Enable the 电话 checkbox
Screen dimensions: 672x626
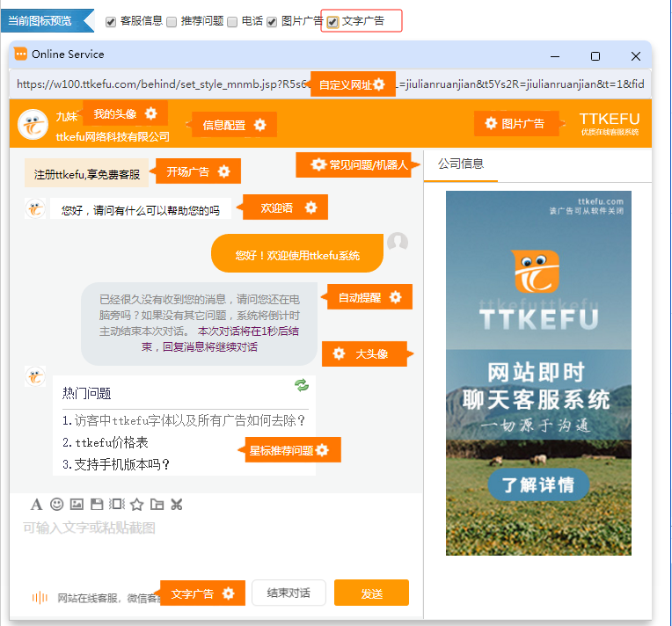(x=232, y=22)
